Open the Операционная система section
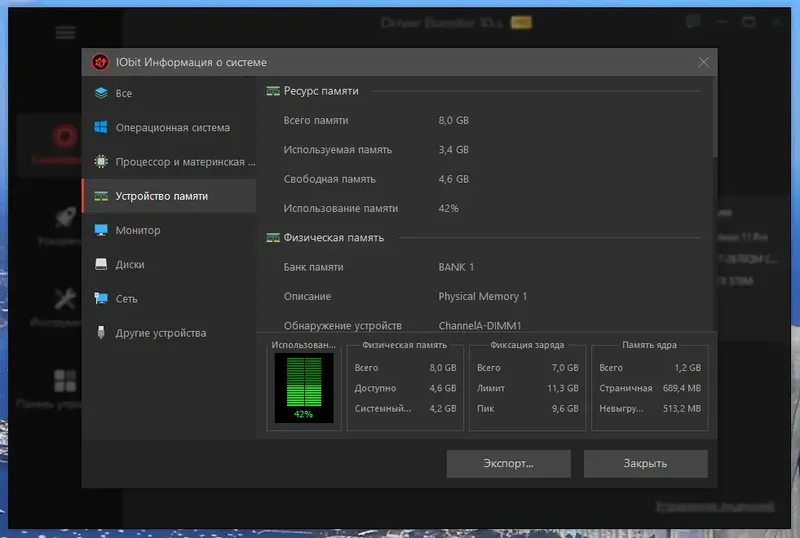800x538 pixels. 172,128
